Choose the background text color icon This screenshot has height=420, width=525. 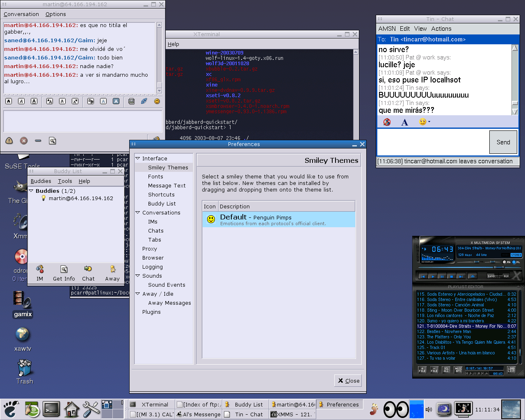(x=116, y=101)
